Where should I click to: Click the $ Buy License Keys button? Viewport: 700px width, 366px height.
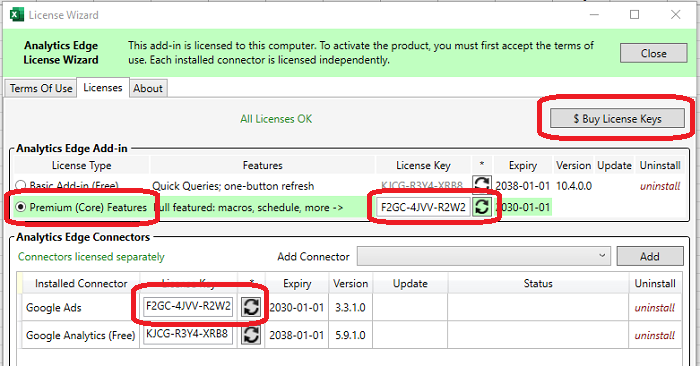617,119
